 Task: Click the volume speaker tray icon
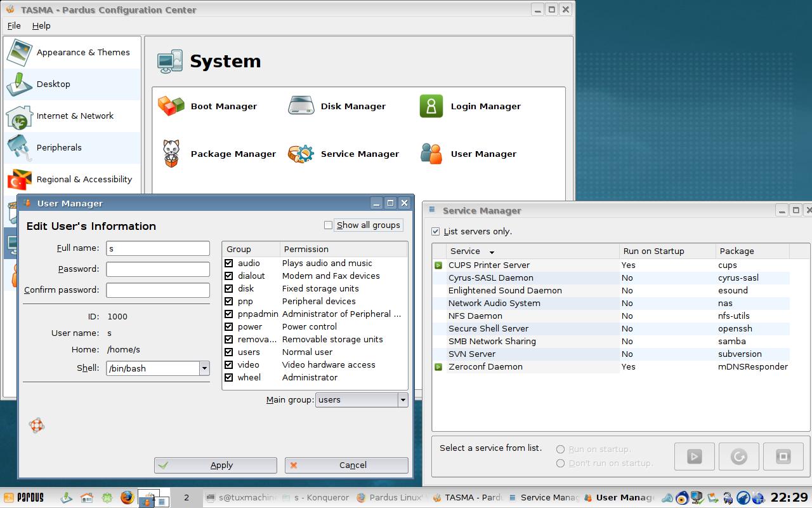[669, 498]
